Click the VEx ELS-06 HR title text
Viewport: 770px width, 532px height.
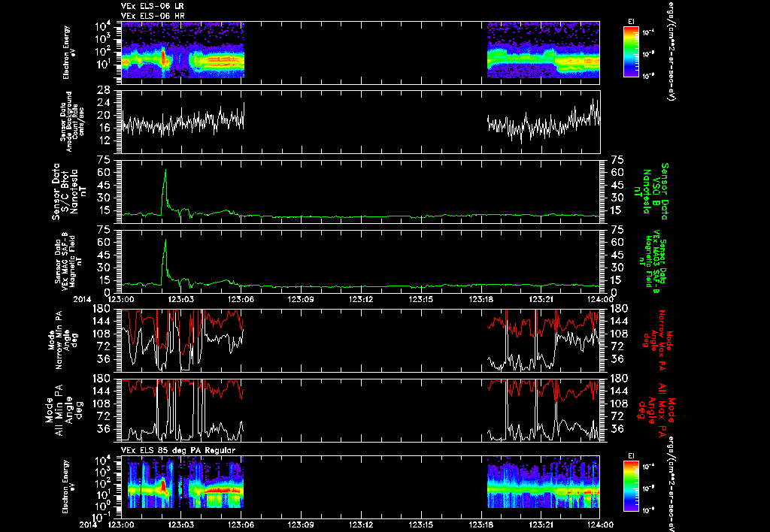(x=153, y=16)
